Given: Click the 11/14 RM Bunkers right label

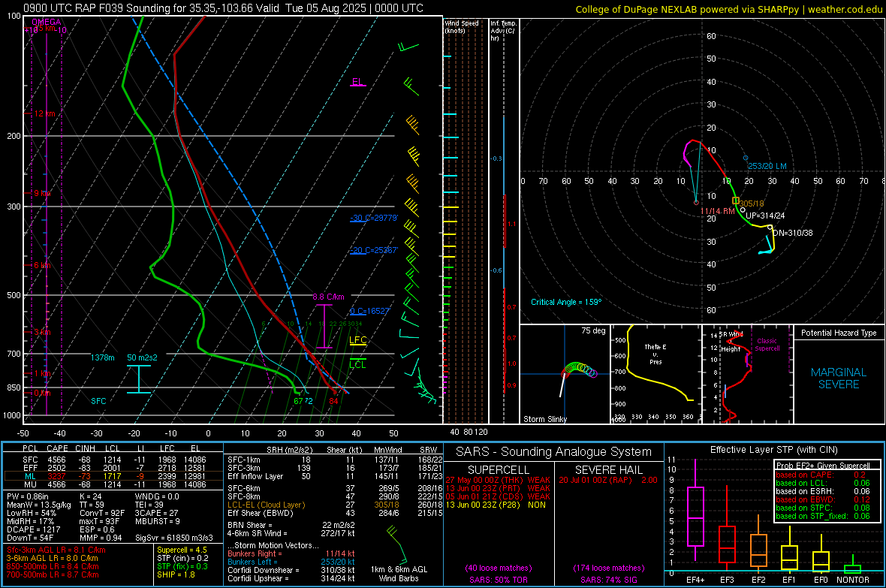Looking at the screenshot, I should click(x=718, y=211).
